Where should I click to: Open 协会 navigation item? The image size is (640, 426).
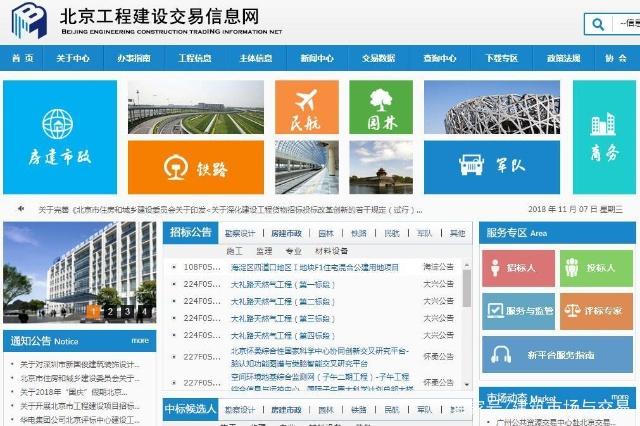tap(616, 58)
